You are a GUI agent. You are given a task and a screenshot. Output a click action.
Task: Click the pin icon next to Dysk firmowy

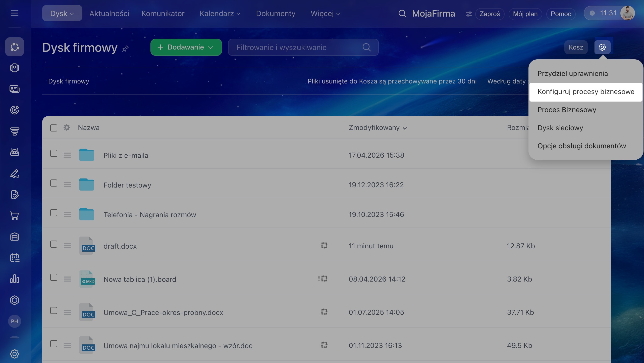125,49
